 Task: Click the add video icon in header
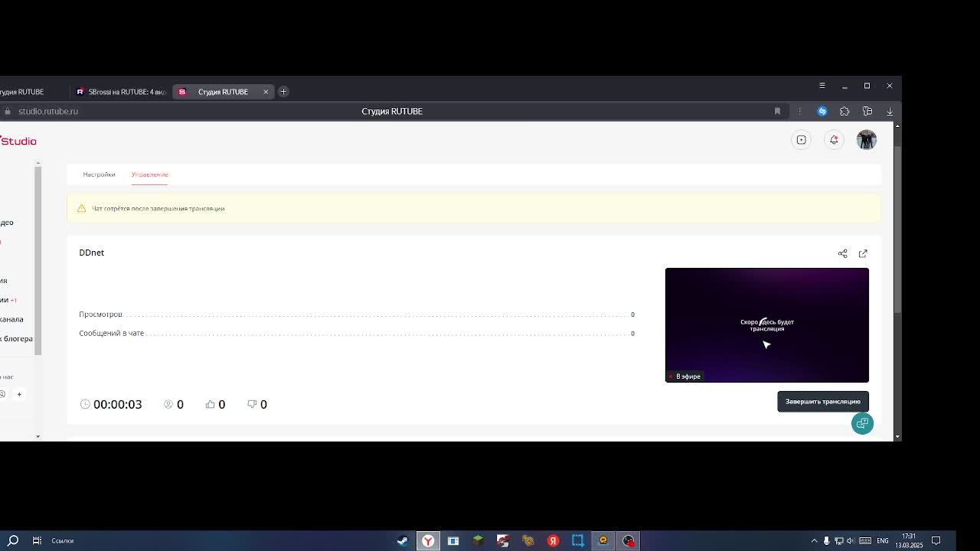801,140
